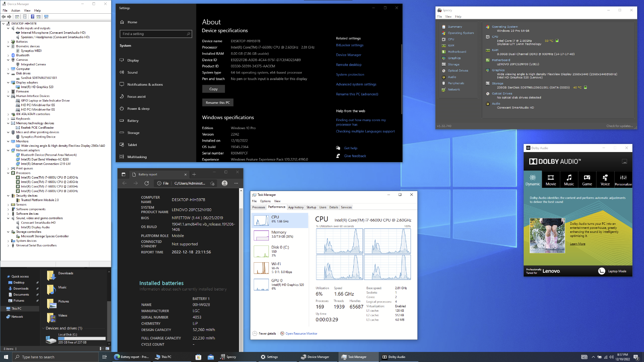Open BitLocker settings link

(350, 45)
